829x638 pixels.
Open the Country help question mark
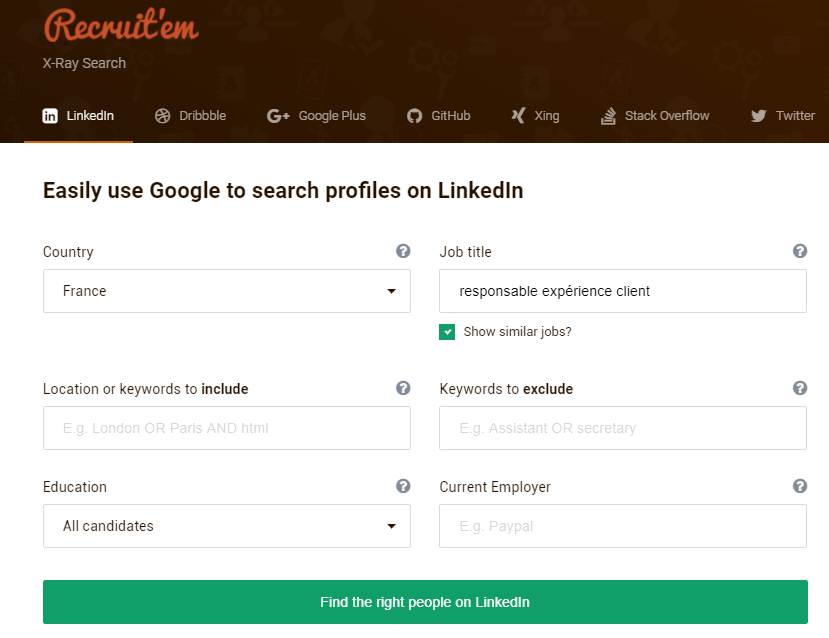[x=403, y=251]
